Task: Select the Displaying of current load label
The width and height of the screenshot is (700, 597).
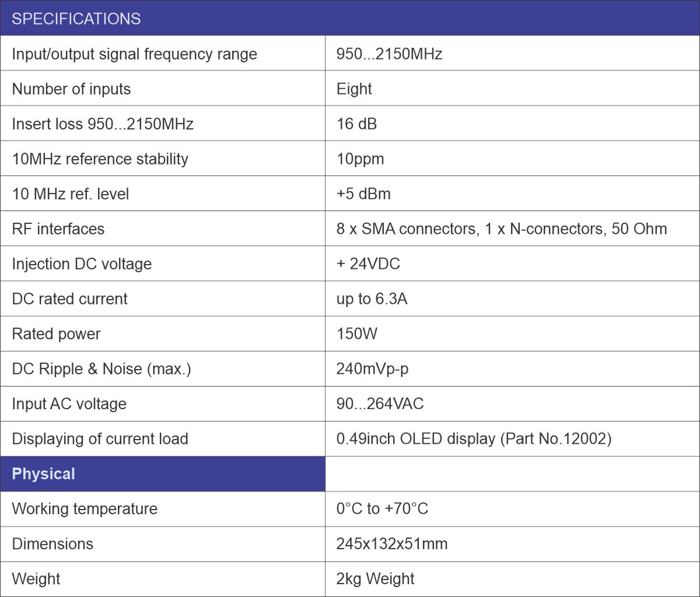Action: (100, 439)
